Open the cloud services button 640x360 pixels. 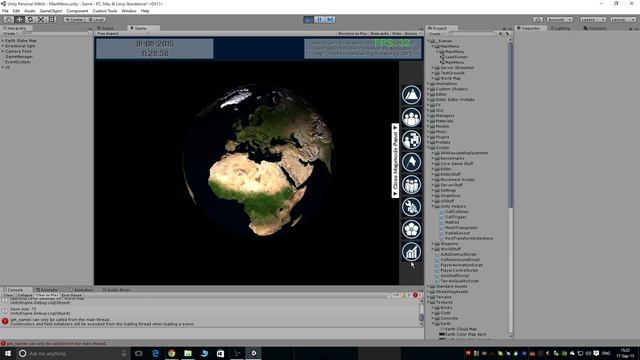point(538,20)
